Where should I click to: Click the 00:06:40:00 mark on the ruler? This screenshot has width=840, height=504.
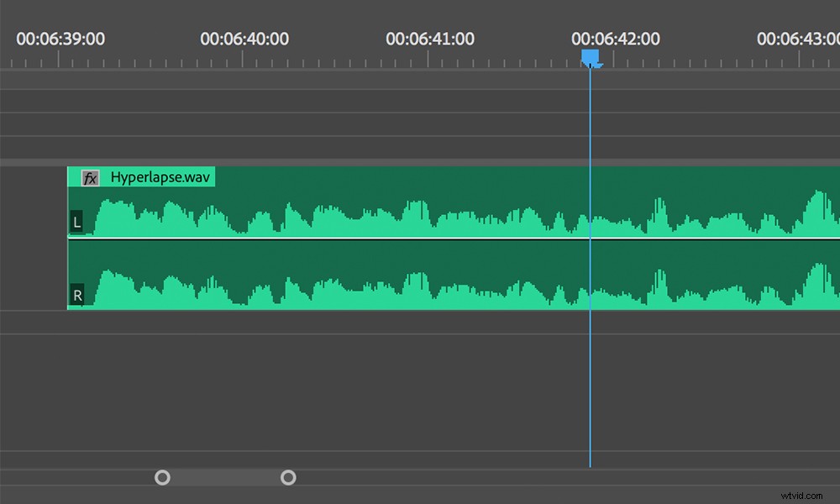click(x=245, y=39)
